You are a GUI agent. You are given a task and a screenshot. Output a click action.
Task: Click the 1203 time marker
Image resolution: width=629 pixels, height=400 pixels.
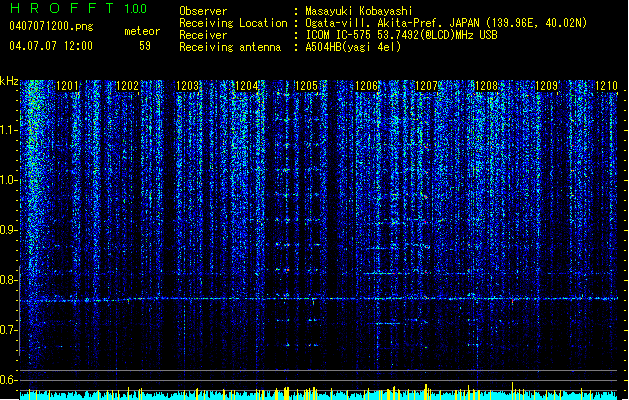tap(187, 86)
